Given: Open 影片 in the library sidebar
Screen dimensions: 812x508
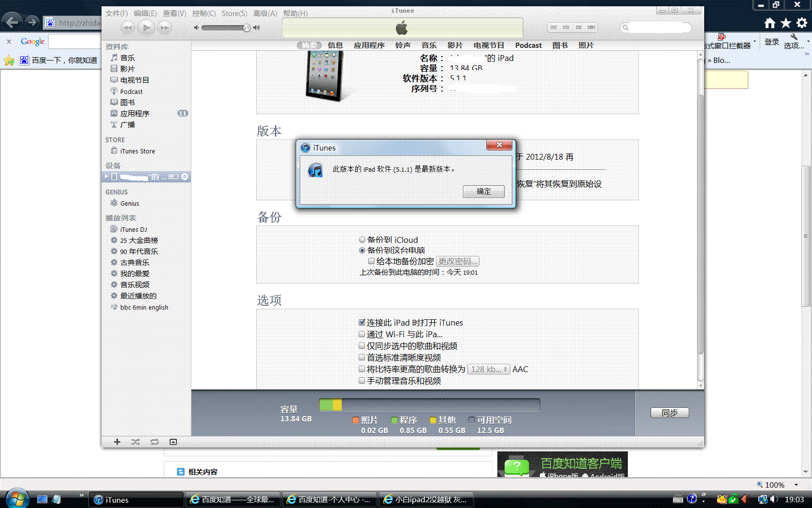Looking at the screenshot, I should tap(128, 69).
